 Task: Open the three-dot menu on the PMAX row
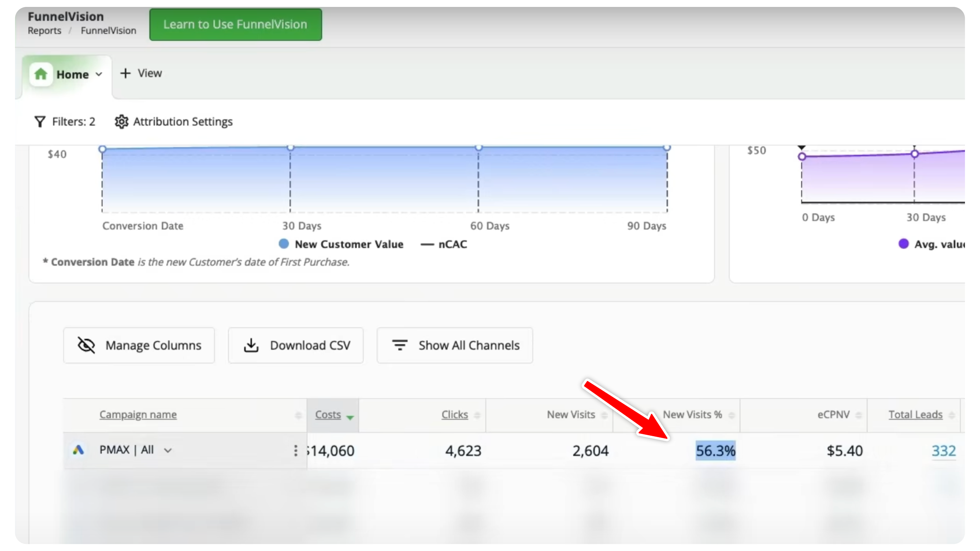coord(296,451)
